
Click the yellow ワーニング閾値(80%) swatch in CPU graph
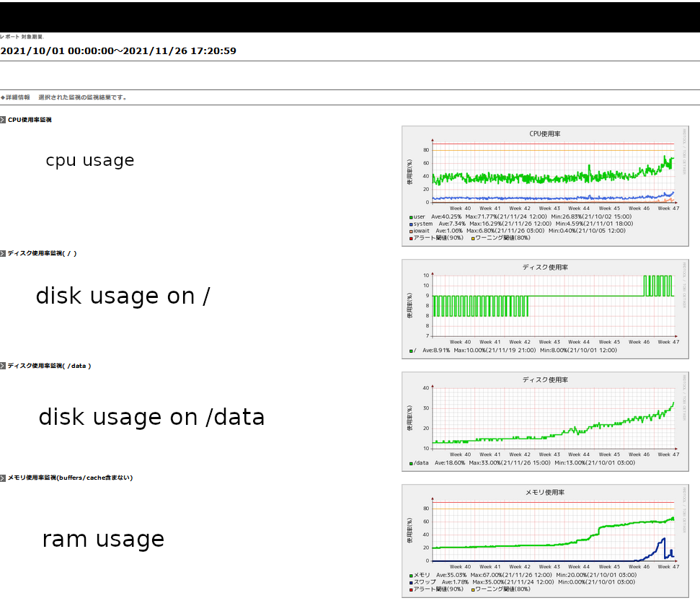[473, 239]
